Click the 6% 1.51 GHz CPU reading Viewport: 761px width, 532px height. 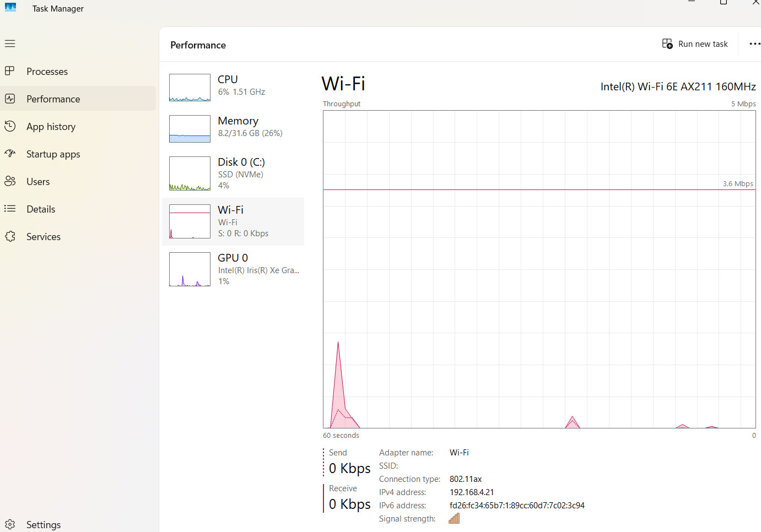pyautogui.click(x=241, y=92)
